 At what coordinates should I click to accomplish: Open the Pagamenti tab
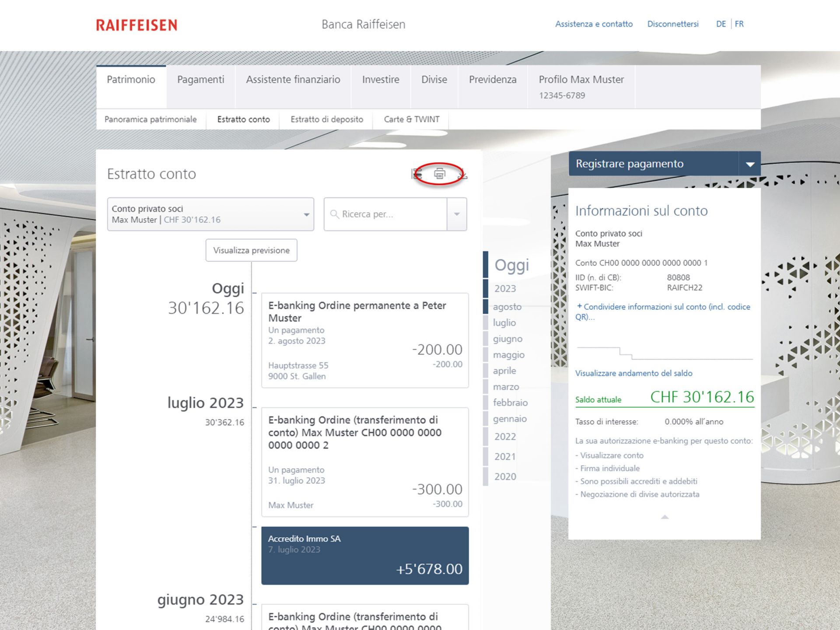click(x=200, y=80)
